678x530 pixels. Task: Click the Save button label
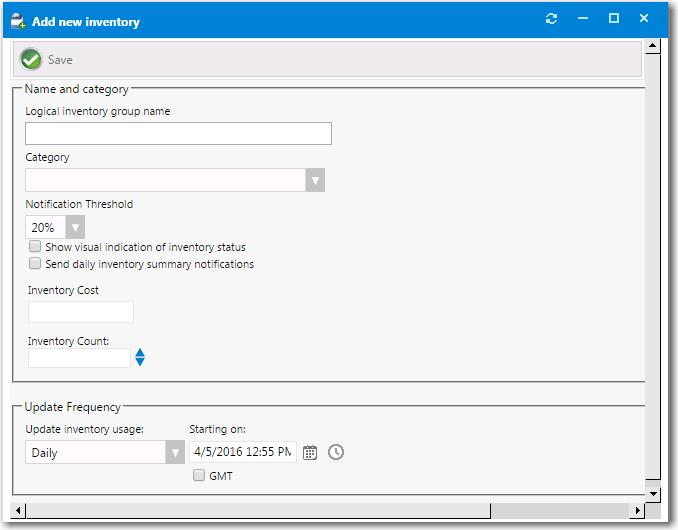tap(60, 60)
